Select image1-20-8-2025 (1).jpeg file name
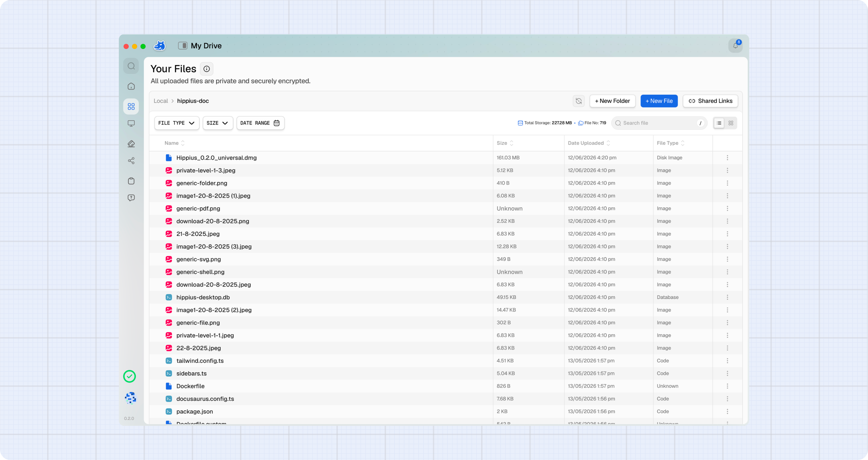Image resolution: width=868 pixels, height=460 pixels. click(213, 196)
